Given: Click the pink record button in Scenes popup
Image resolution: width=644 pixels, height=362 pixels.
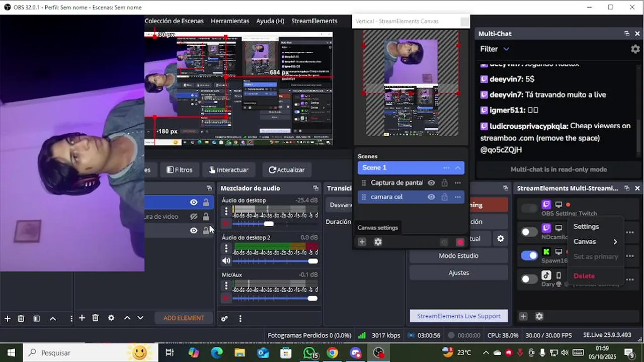Looking at the screenshot, I should point(460,242).
